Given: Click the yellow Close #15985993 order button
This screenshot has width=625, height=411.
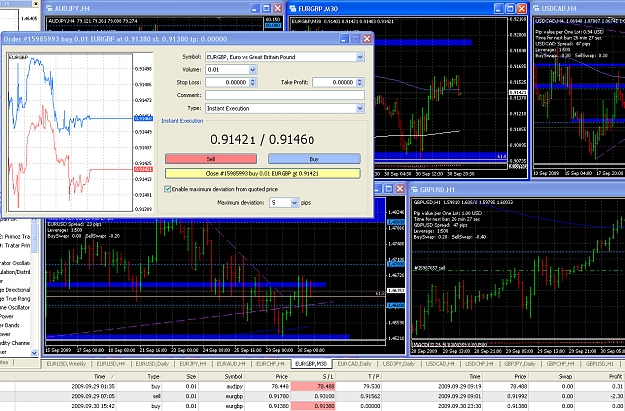Looking at the screenshot, I should click(263, 173).
